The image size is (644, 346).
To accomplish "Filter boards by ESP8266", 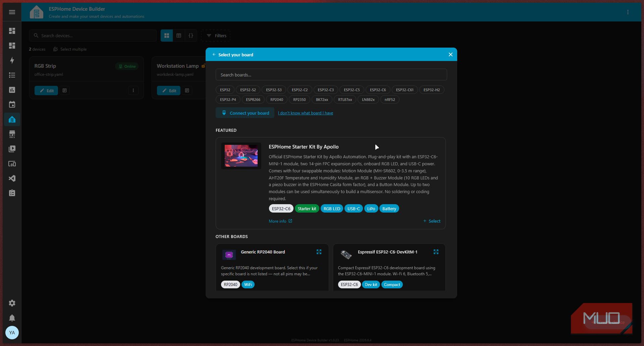I will [253, 100].
